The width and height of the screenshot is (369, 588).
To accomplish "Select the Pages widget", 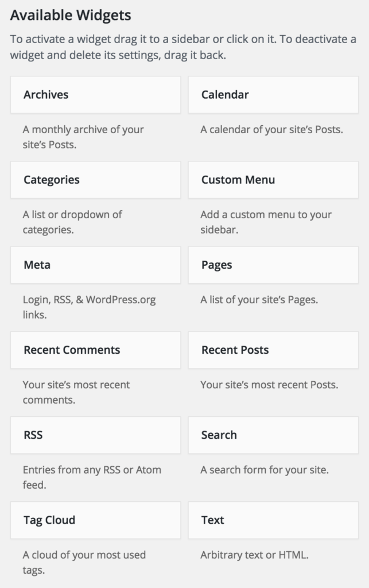I will [273, 265].
